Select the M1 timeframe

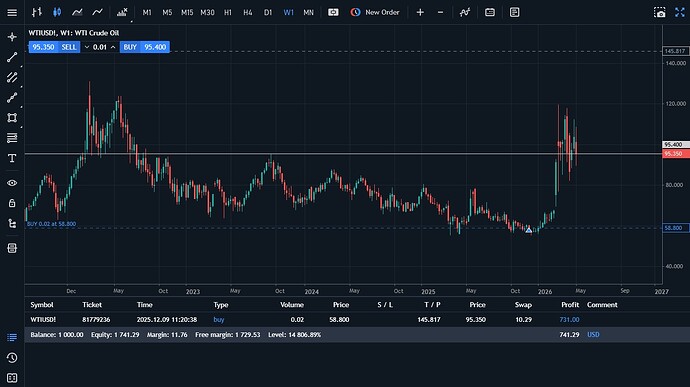point(147,13)
